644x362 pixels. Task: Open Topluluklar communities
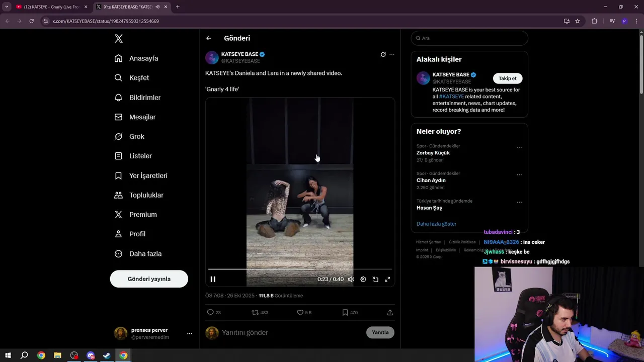(139, 195)
